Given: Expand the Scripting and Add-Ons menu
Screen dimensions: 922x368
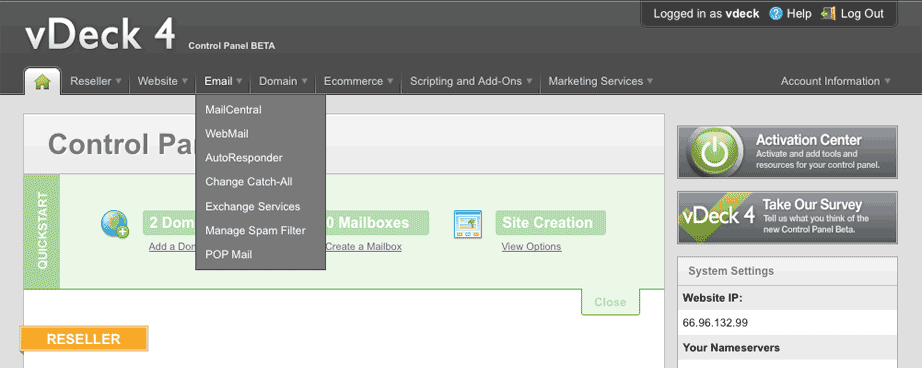Looking at the screenshot, I should pyautogui.click(x=471, y=81).
